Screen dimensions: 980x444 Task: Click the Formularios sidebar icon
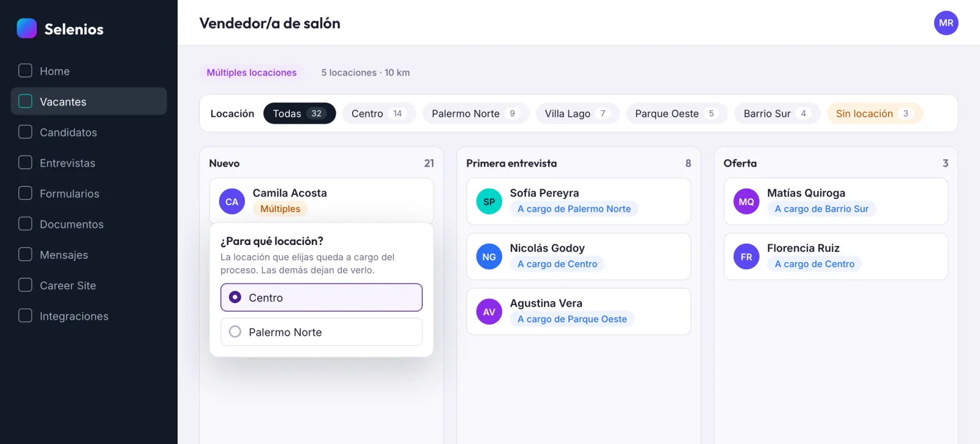25,193
